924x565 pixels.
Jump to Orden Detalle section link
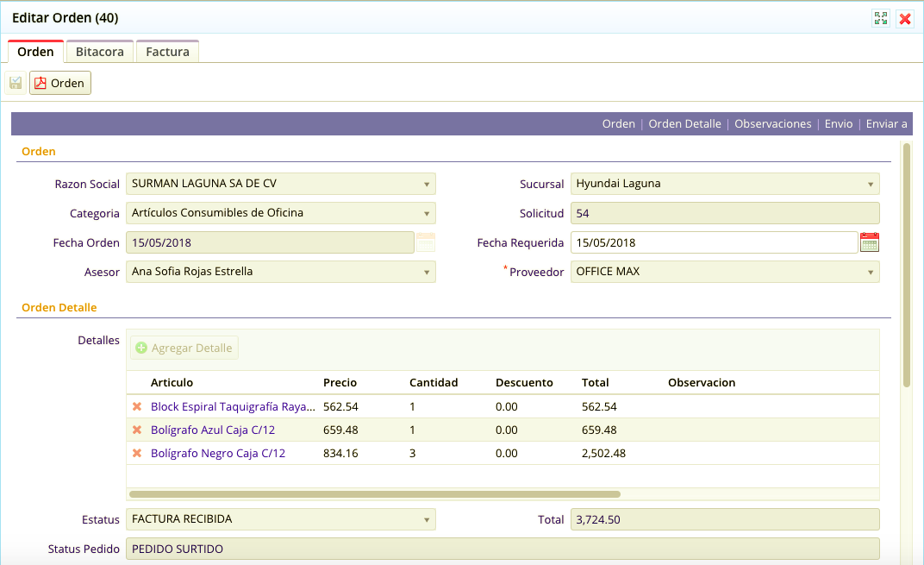pyautogui.click(x=684, y=124)
